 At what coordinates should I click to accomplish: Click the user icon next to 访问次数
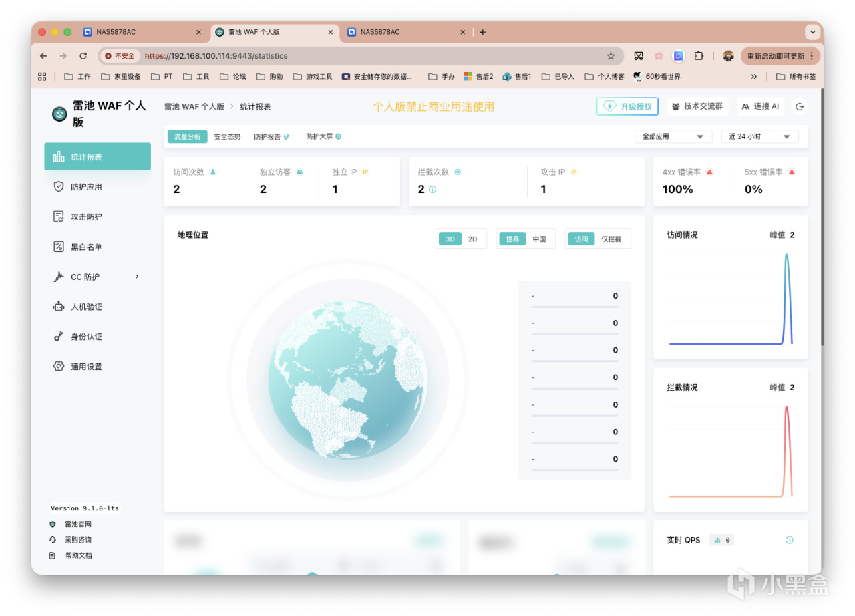tap(213, 172)
